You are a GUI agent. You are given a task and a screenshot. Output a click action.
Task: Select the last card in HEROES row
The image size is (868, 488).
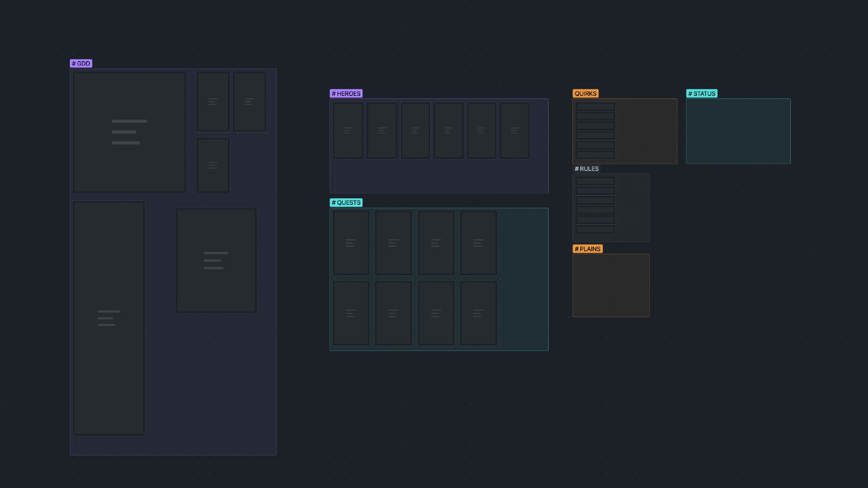click(515, 130)
